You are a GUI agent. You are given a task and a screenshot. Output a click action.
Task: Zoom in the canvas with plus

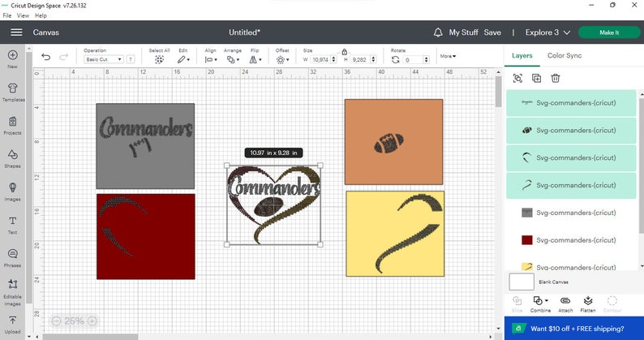[92, 321]
